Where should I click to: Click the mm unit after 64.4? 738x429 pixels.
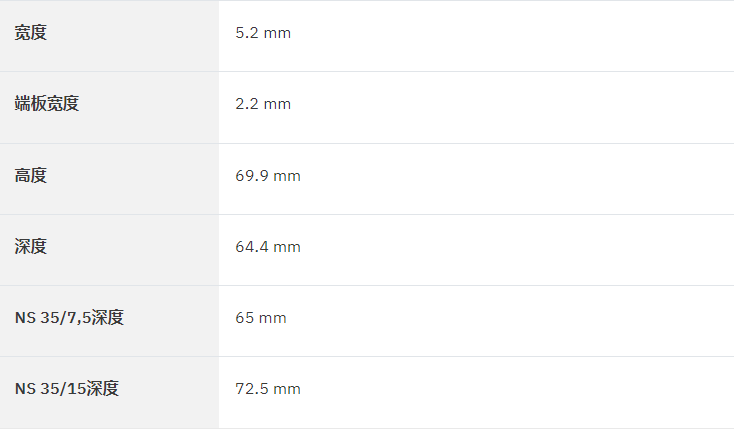[x=287, y=247]
